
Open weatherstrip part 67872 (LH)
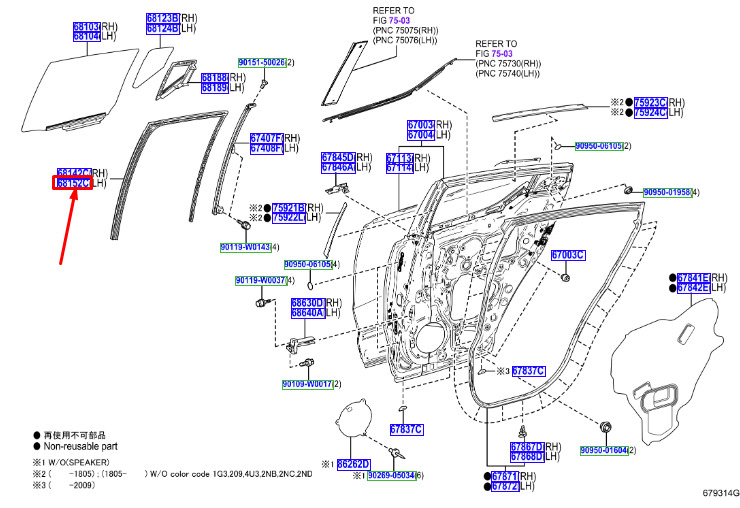[505, 486]
